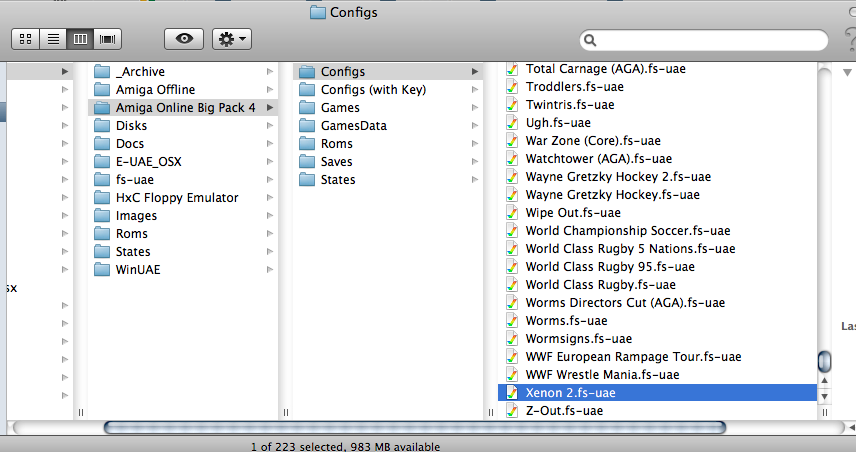Screen dimensions: 856x452
Task: Select the WinUAE folder
Action: [183, 270]
